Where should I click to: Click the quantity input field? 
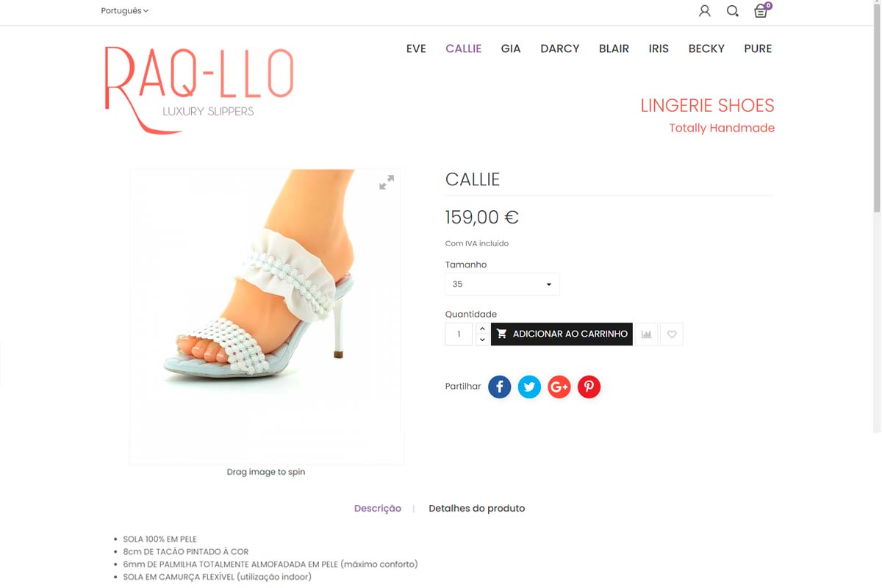click(x=459, y=334)
